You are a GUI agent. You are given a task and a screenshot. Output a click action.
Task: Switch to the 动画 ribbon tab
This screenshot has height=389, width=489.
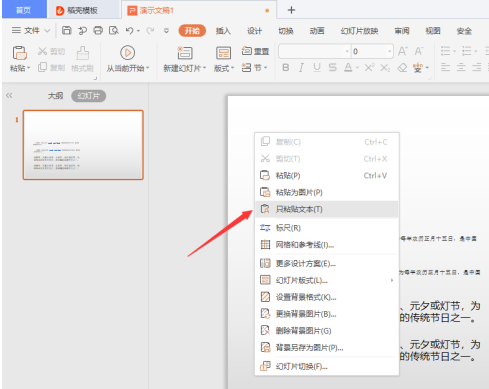coord(317,31)
